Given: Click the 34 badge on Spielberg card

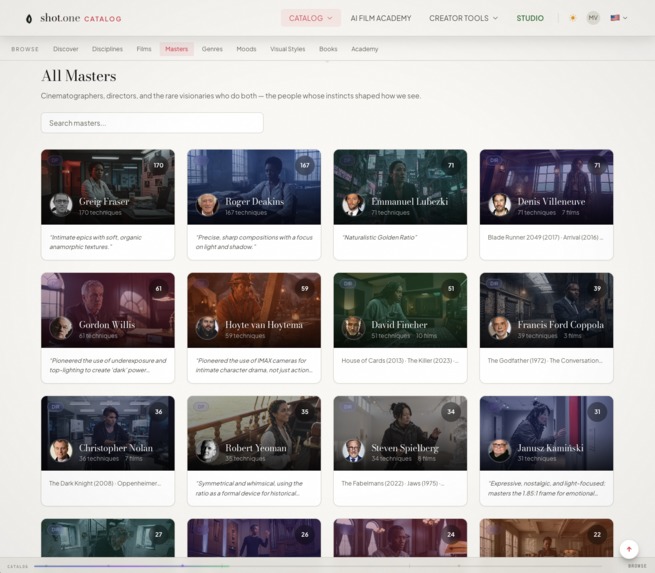Looking at the screenshot, I should point(451,412).
